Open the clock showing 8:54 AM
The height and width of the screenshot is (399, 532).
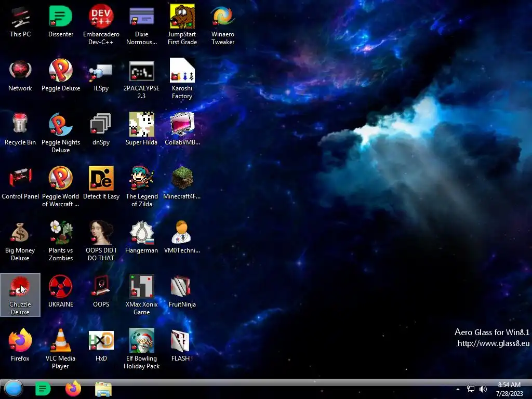509,389
